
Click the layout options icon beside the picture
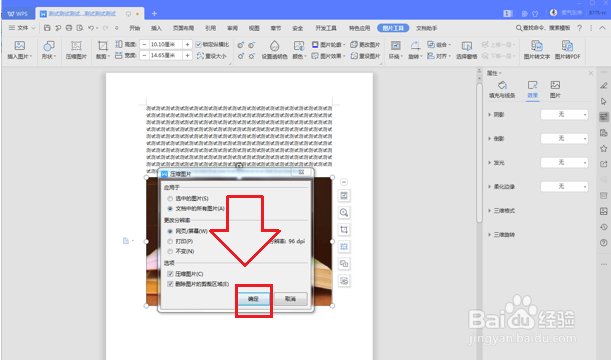coord(344,195)
